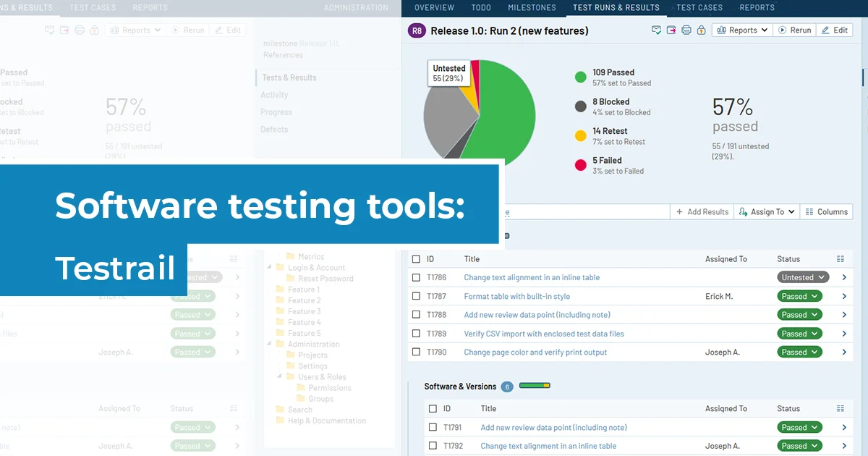868x456 pixels.
Task: Click the Rerun button
Action: 794,30
